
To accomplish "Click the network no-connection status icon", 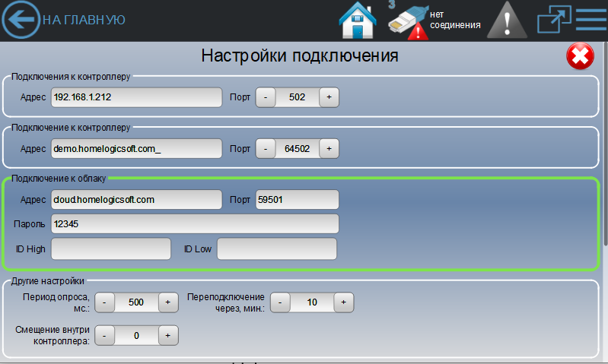I will (x=408, y=21).
